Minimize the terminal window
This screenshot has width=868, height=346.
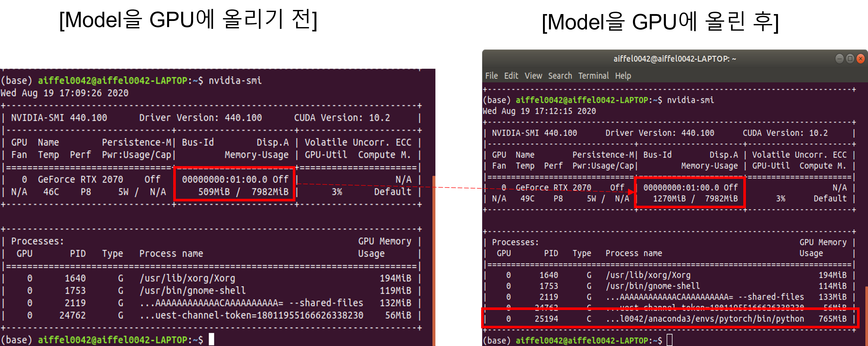[839, 59]
